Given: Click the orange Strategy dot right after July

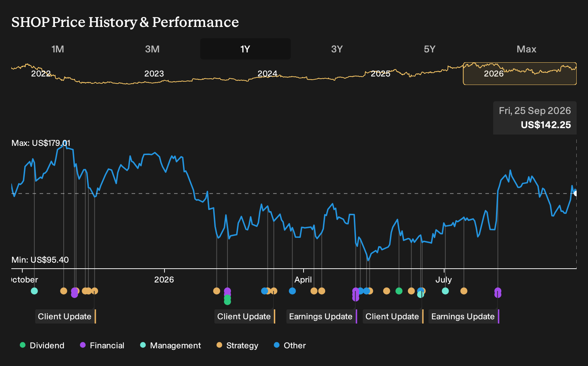Looking at the screenshot, I should coord(464,291).
